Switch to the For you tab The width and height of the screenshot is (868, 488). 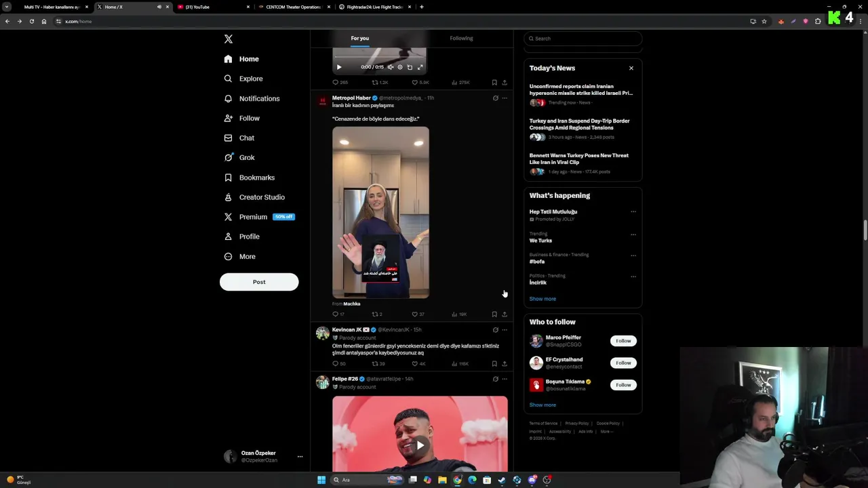point(360,38)
